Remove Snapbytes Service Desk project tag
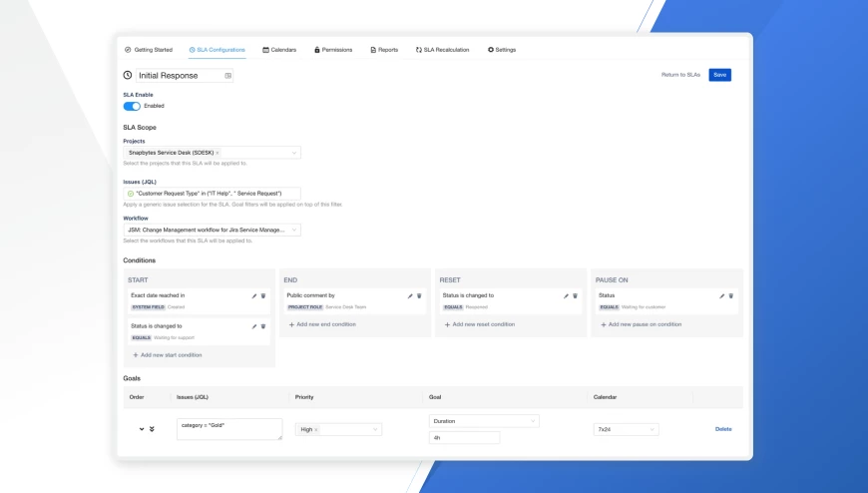868x493 pixels. pos(217,153)
